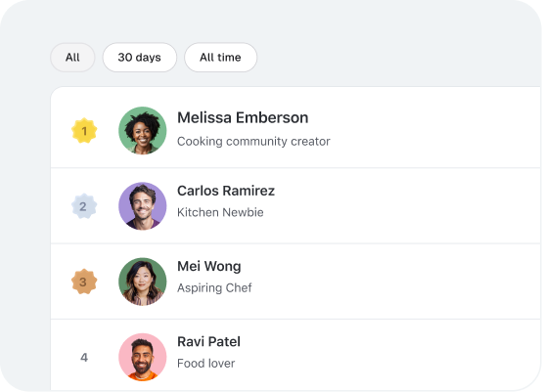Open Melissa Emberson's profile name link

[x=243, y=117]
